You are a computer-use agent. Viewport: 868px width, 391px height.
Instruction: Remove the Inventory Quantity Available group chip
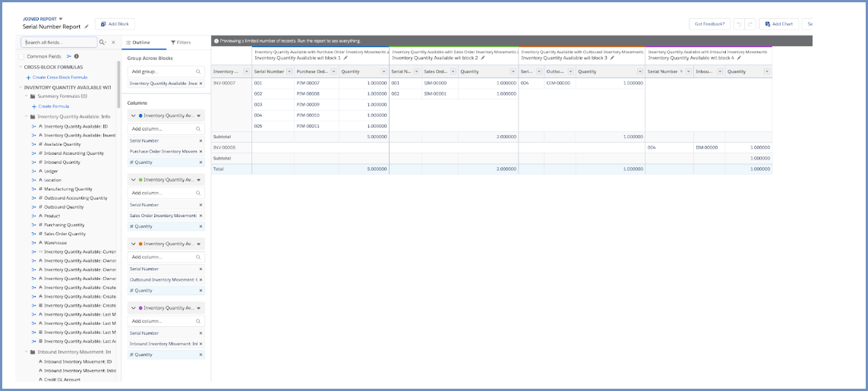pos(200,84)
